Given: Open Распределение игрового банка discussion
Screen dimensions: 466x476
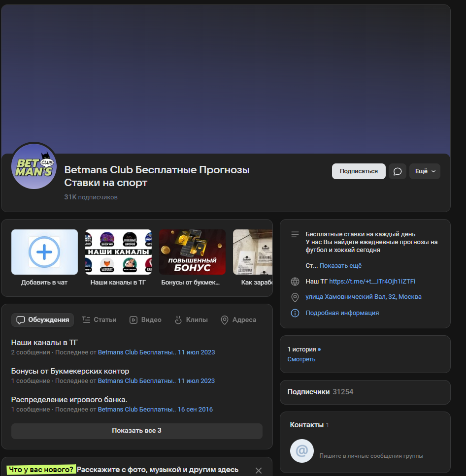Looking at the screenshot, I should click(x=69, y=400).
